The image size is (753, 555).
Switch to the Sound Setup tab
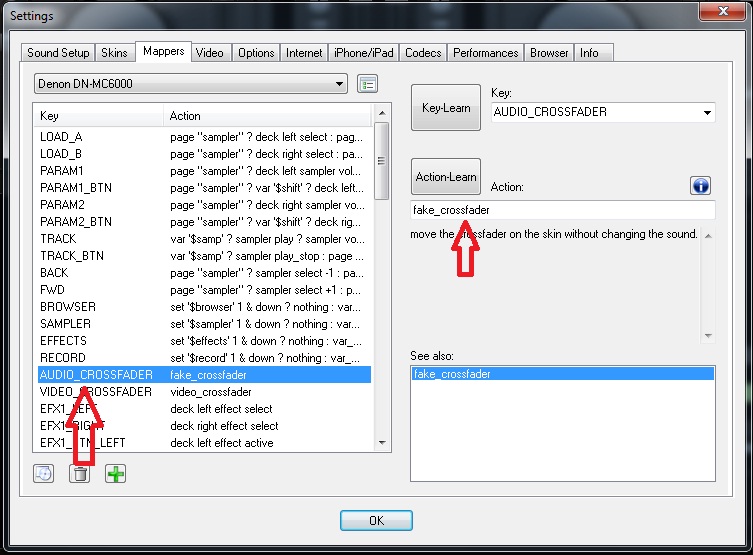pyautogui.click(x=58, y=53)
